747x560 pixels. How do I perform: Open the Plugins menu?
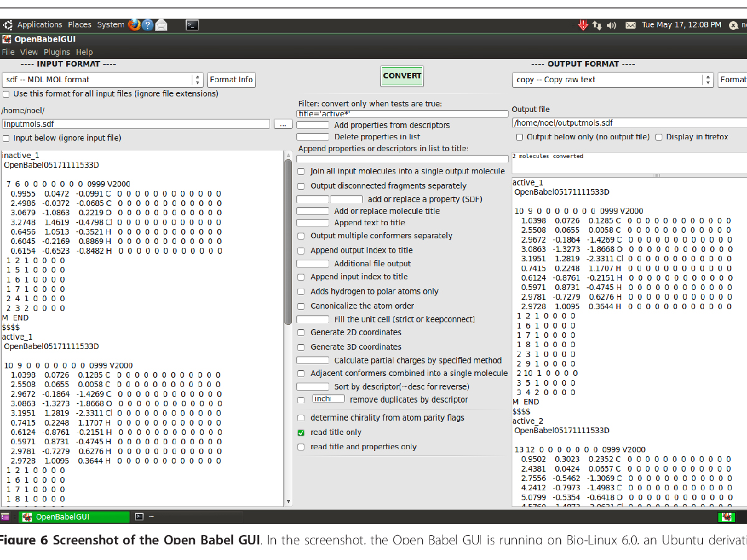click(57, 52)
